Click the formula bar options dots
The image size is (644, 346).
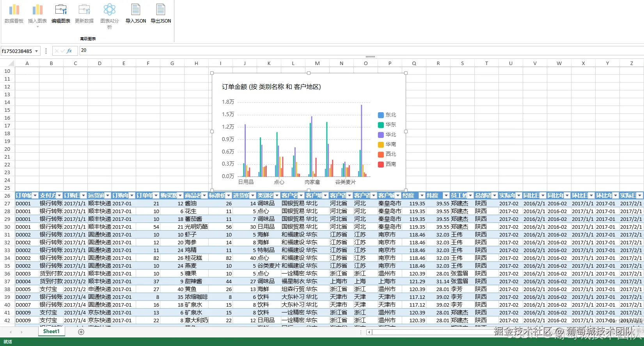pyautogui.click(x=46, y=51)
